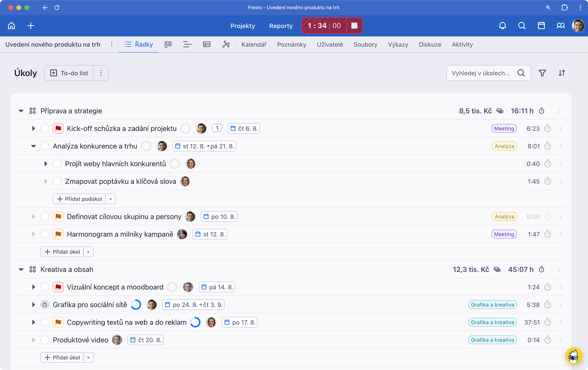Open the calendar icon in the header
Screen dimensions: 588x370
[541, 26]
